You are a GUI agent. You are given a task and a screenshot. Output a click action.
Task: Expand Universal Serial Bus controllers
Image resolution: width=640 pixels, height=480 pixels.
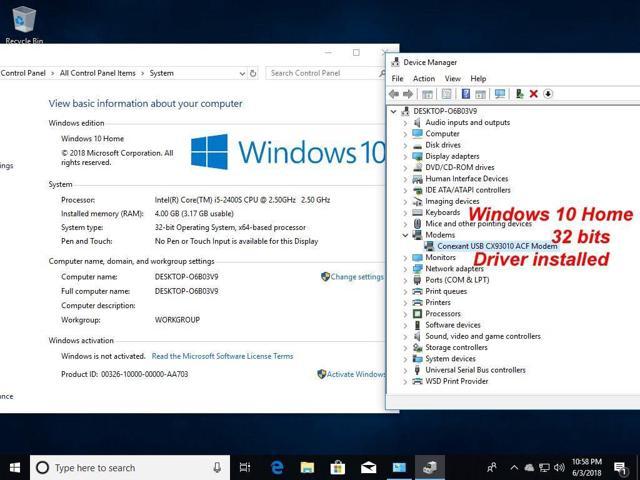coord(405,370)
